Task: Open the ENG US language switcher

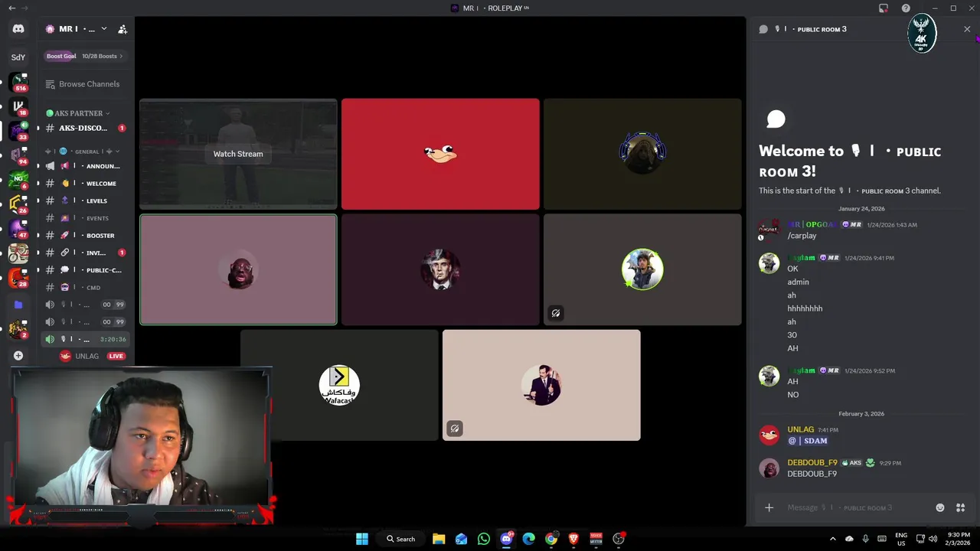Action: [901, 539]
